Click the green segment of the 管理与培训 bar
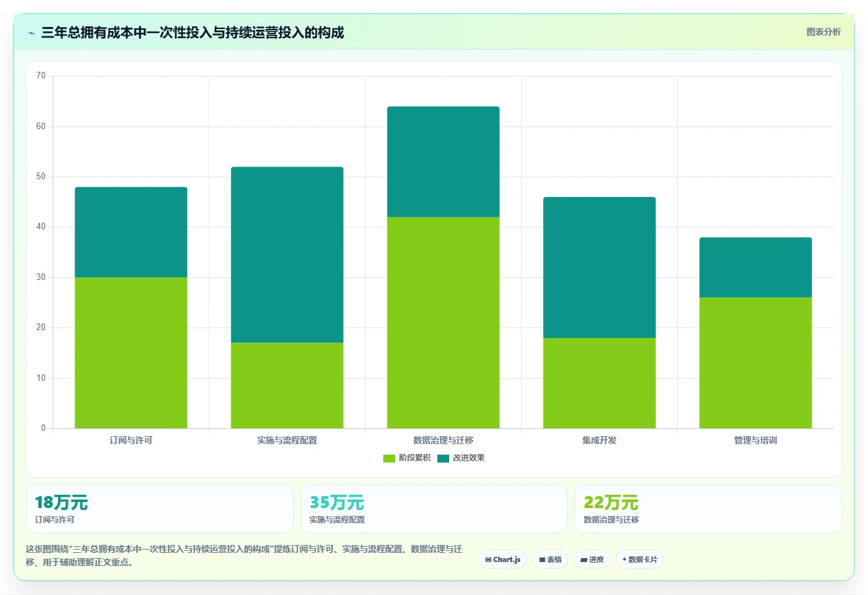The width and height of the screenshot is (868, 595). coord(755,362)
